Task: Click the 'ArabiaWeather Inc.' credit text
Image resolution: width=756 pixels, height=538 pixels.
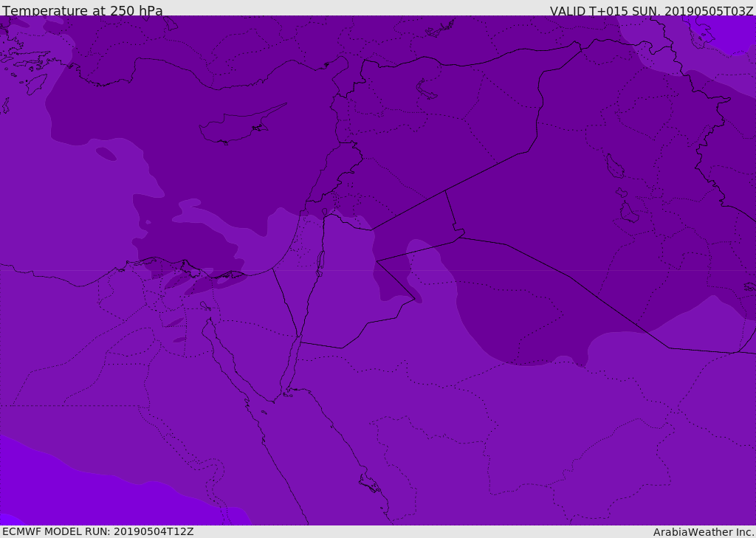Action: [x=703, y=532]
